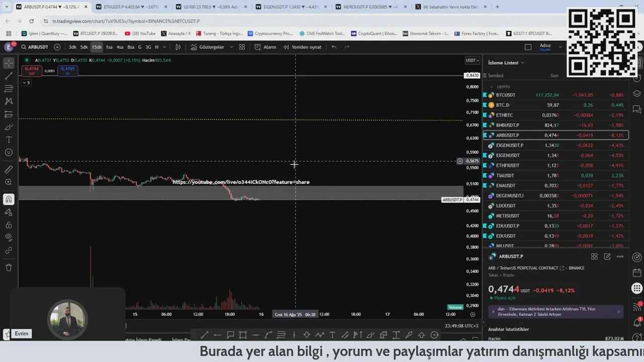The height and width of the screenshot is (362, 644).
Task: Select rectangle tool in favorites bar
Action: [x=243, y=335]
